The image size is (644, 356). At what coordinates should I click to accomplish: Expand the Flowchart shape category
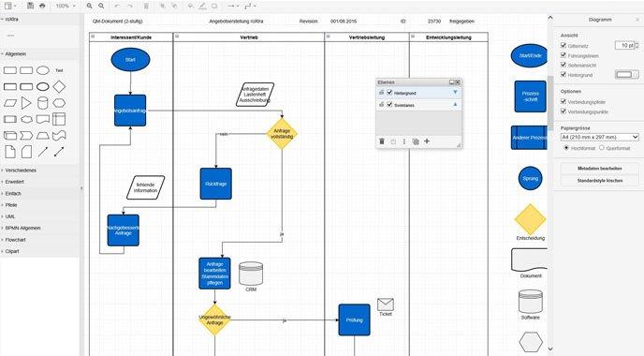click(15, 239)
